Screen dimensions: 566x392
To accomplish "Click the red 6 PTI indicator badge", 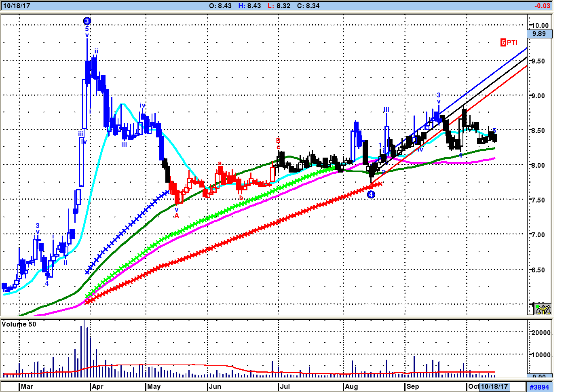I will [x=509, y=42].
